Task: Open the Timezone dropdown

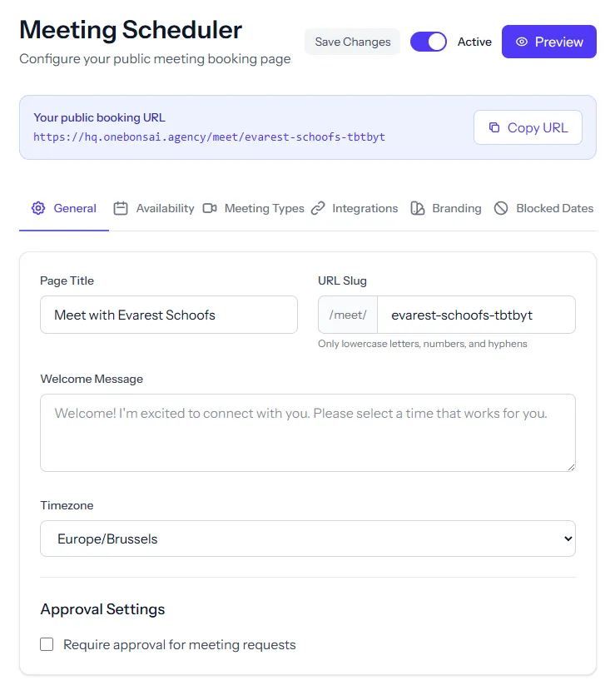Action: [x=308, y=539]
